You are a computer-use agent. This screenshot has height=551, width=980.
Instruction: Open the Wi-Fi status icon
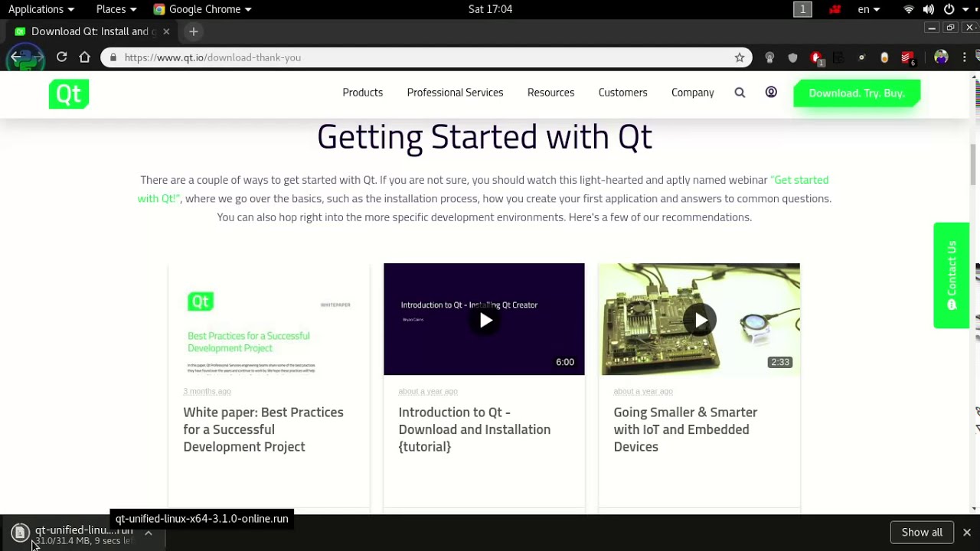909,9
